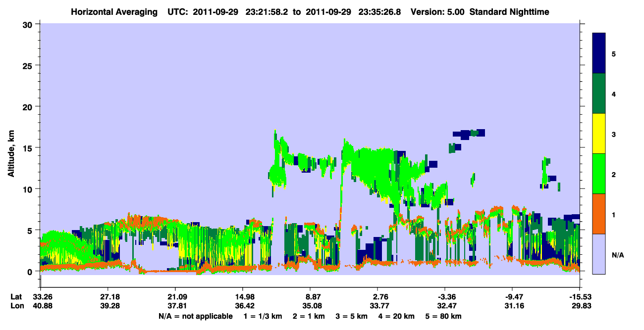
Task: Click the dark blue color bar segment labeled 5
Action: click(599, 53)
